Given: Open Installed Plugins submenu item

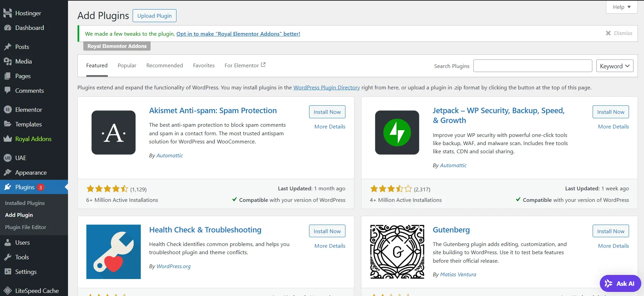Looking at the screenshot, I should (x=25, y=203).
